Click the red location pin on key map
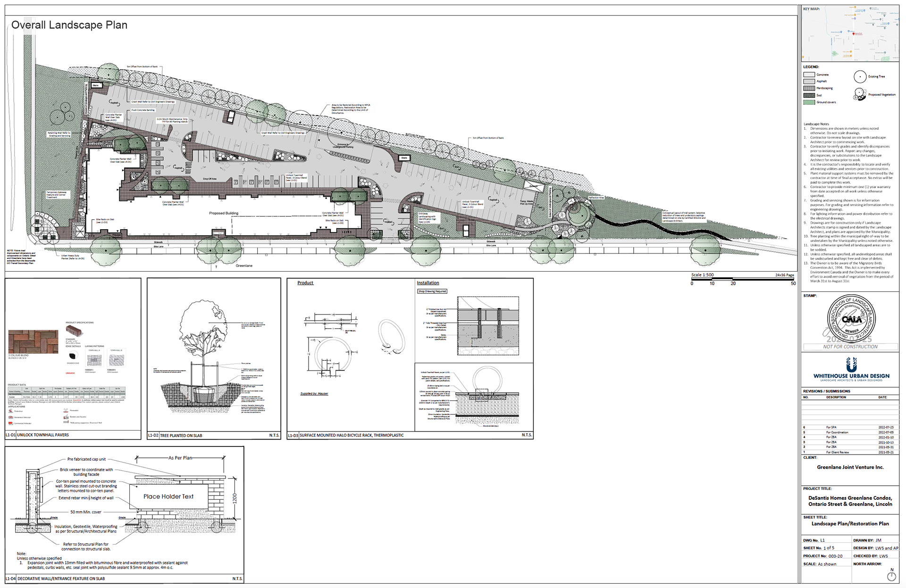The height and width of the screenshot is (588, 906). [x=854, y=34]
